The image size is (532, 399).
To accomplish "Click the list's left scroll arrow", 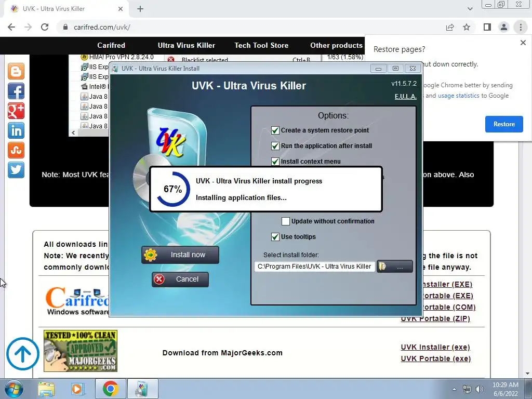I will pyautogui.click(x=73, y=132).
